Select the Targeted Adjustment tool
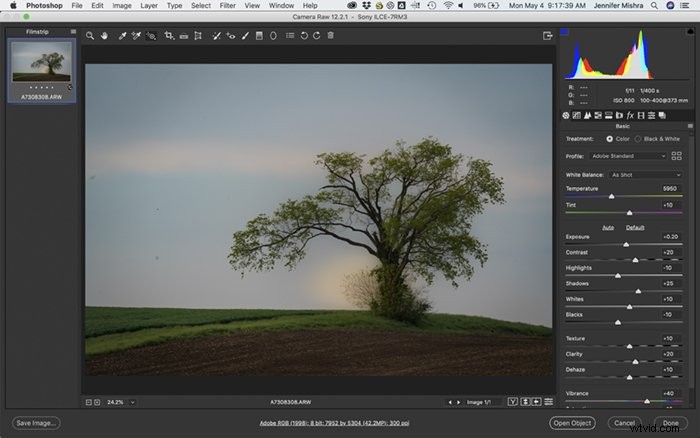The height and width of the screenshot is (438, 700). coord(151,36)
